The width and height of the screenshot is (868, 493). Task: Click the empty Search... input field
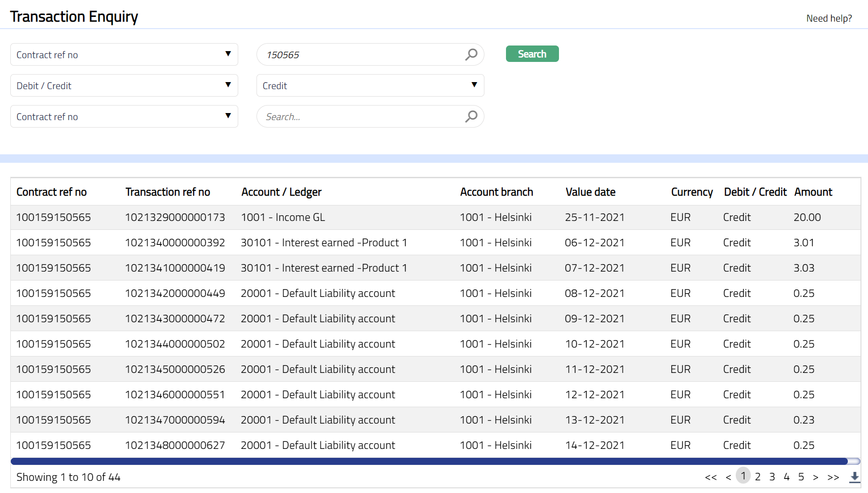[x=361, y=116]
